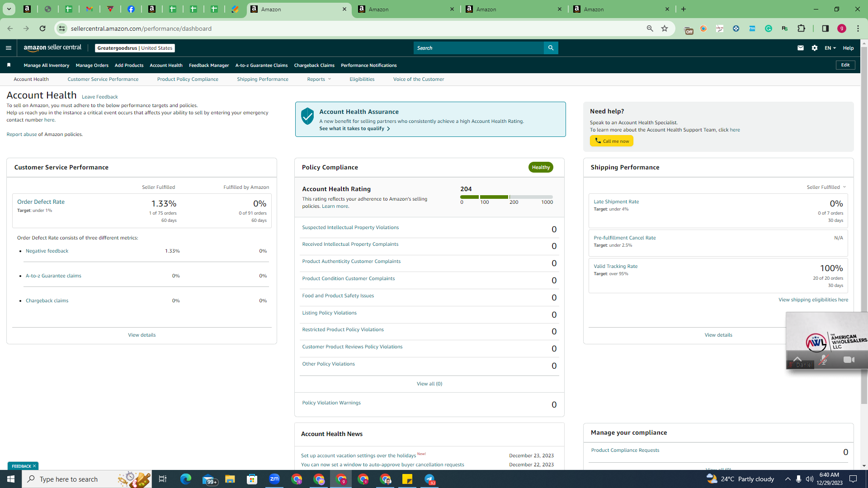The image size is (868, 488).
Task: Unmute the microphone in the meeting overlay
Action: coord(824,360)
